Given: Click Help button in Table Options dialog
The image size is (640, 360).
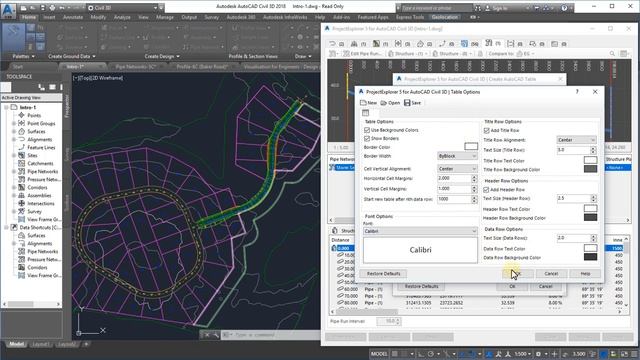Looking at the screenshot, I should [x=585, y=273].
